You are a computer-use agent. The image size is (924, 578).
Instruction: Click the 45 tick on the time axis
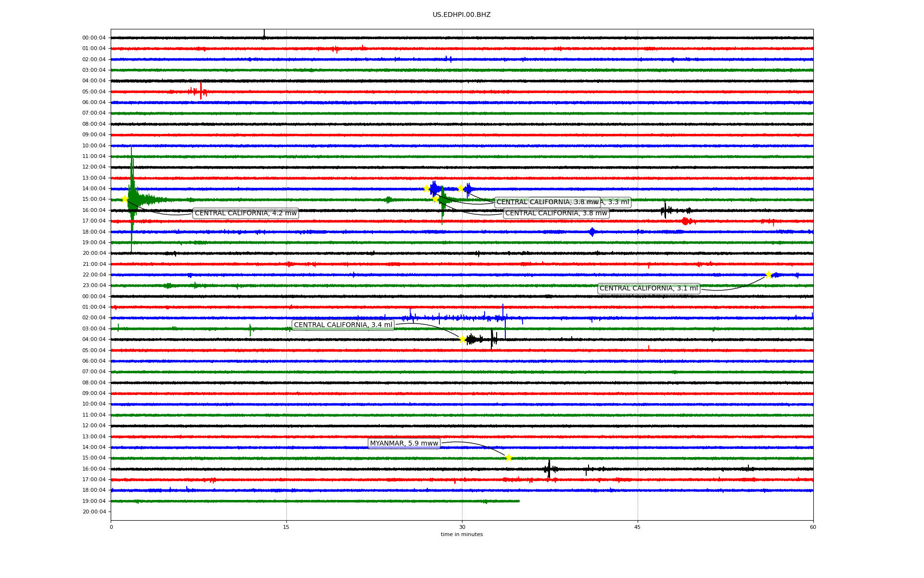637,527
